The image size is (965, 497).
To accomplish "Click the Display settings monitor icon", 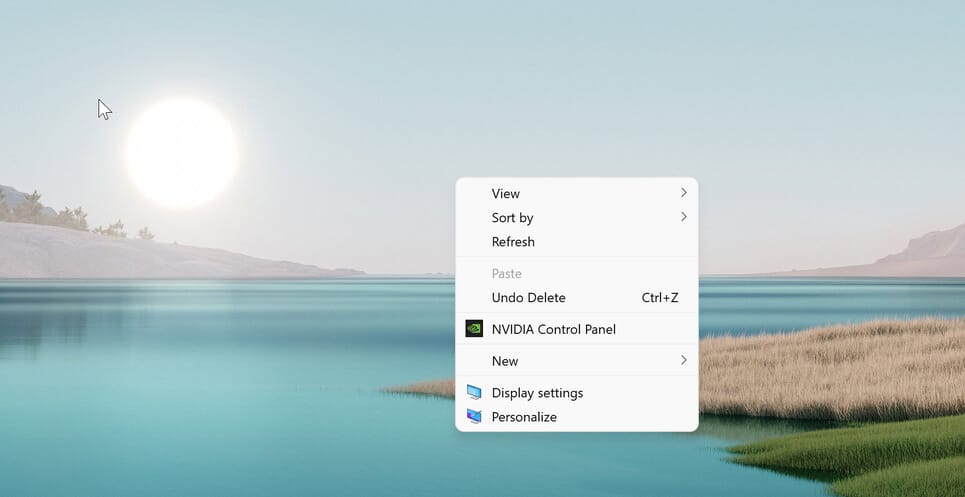I will 474,393.
